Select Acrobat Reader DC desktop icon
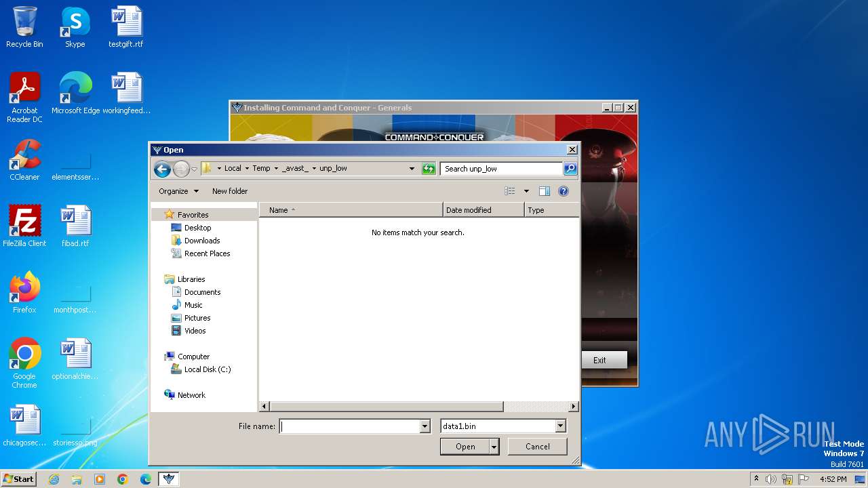 click(x=24, y=98)
